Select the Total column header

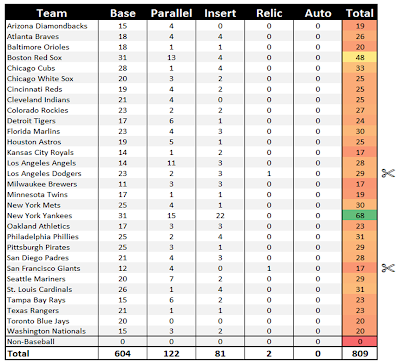[x=360, y=13]
